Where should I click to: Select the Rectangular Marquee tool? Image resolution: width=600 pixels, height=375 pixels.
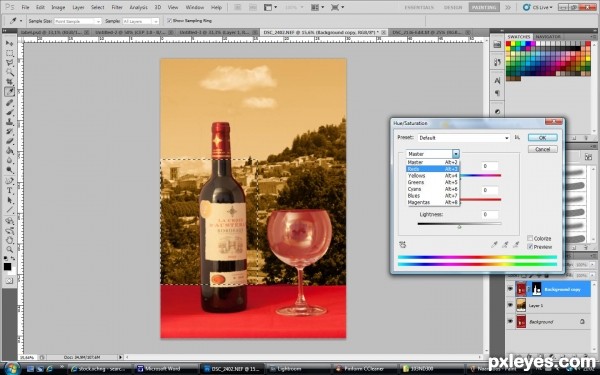(9, 53)
